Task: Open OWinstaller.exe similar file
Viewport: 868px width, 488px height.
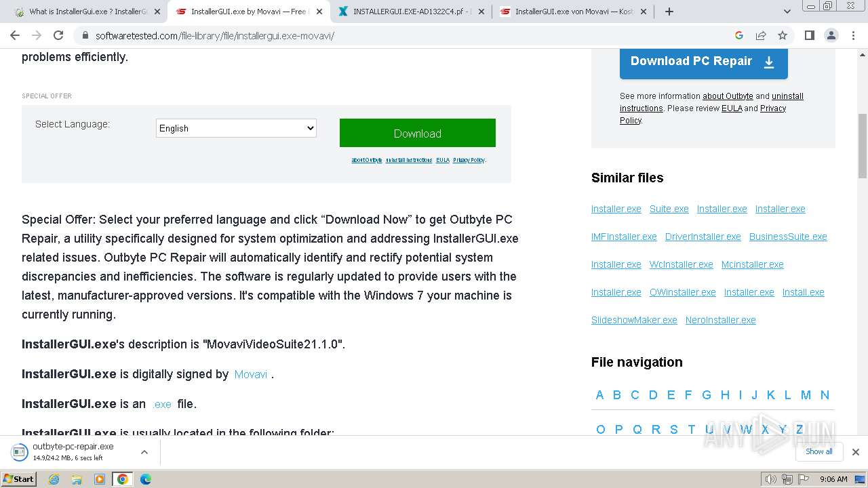Action: click(683, 292)
